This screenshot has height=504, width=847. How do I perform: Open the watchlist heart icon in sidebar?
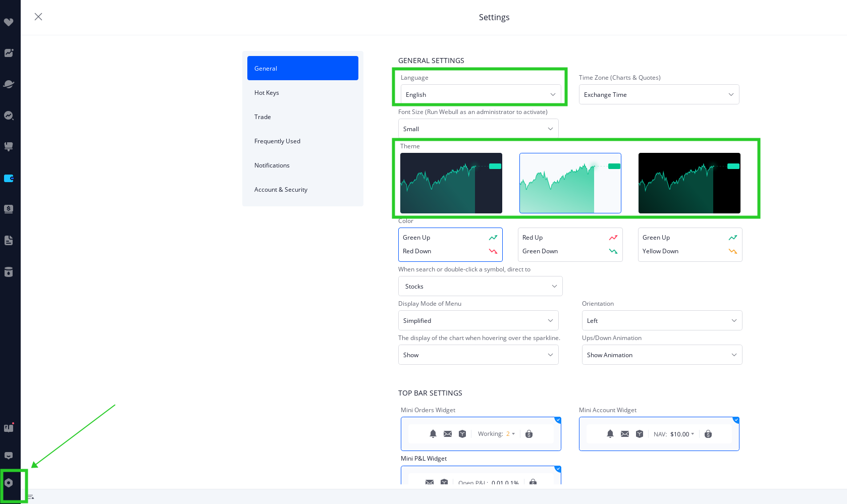[9, 22]
